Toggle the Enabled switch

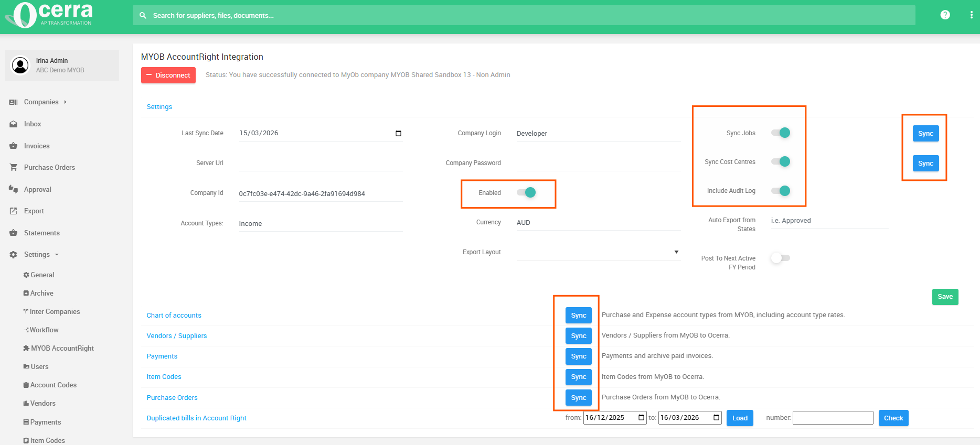pyautogui.click(x=526, y=192)
